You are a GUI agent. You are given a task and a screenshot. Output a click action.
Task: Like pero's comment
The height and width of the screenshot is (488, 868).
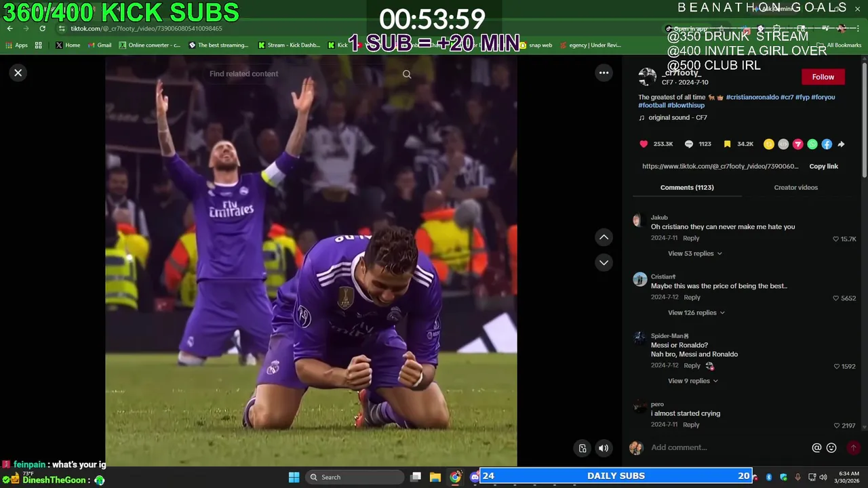(836, 426)
